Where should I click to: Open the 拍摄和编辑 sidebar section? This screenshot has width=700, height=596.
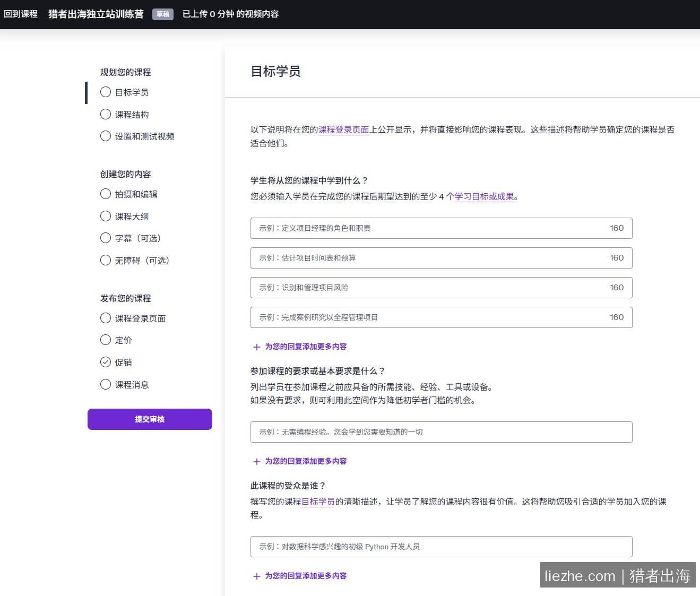(x=136, y=194)
